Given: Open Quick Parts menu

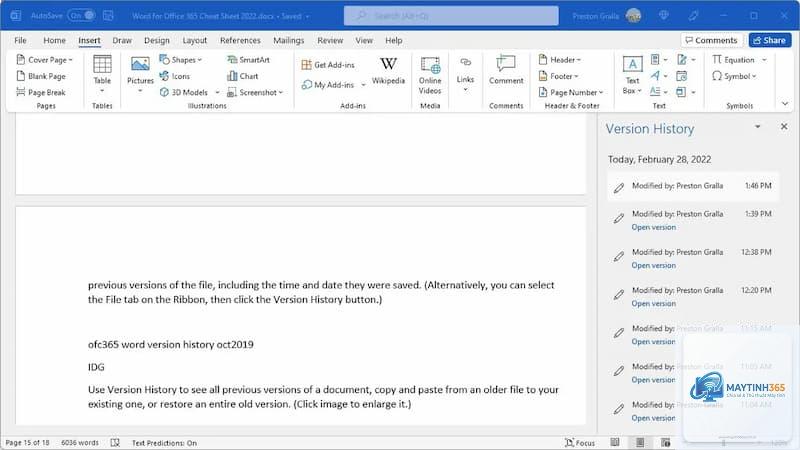Looking at the screenshot, I should [659, 60].
